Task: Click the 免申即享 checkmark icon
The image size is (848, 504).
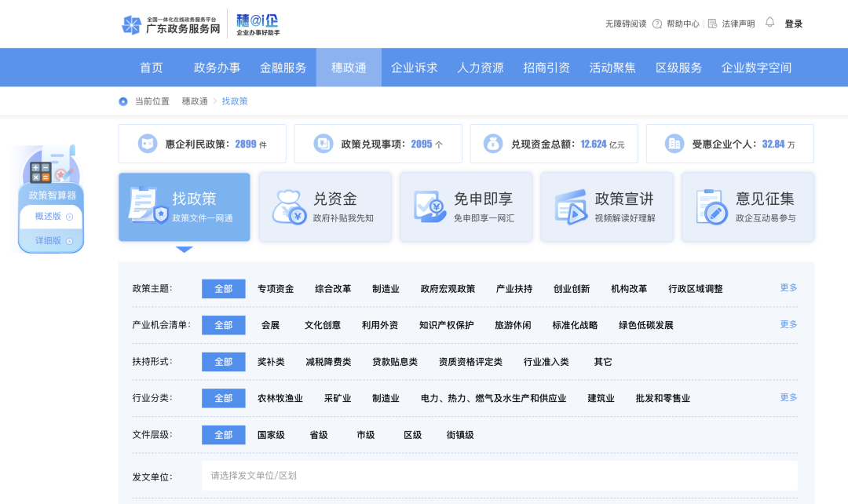Action: pos(429,207)
